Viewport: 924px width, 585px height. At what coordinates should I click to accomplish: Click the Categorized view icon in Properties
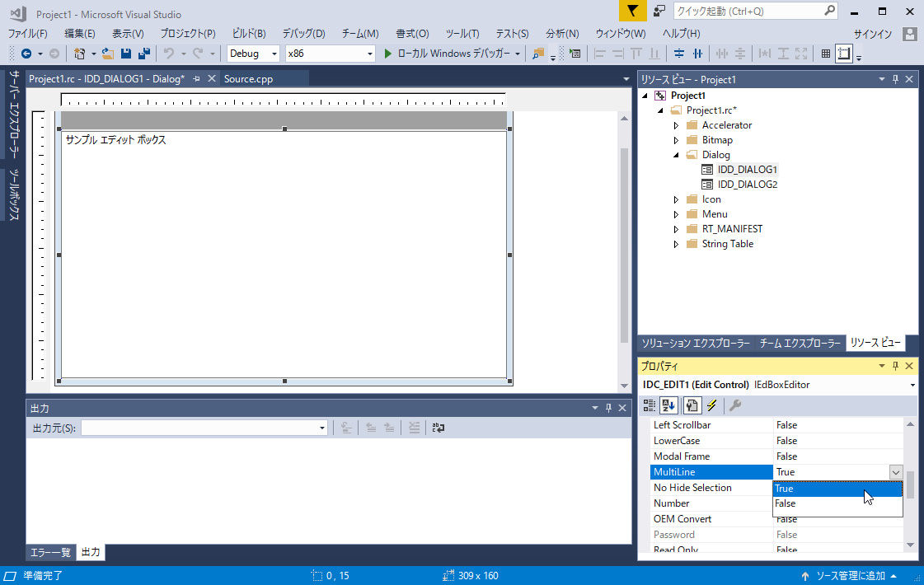pos(650,405)
